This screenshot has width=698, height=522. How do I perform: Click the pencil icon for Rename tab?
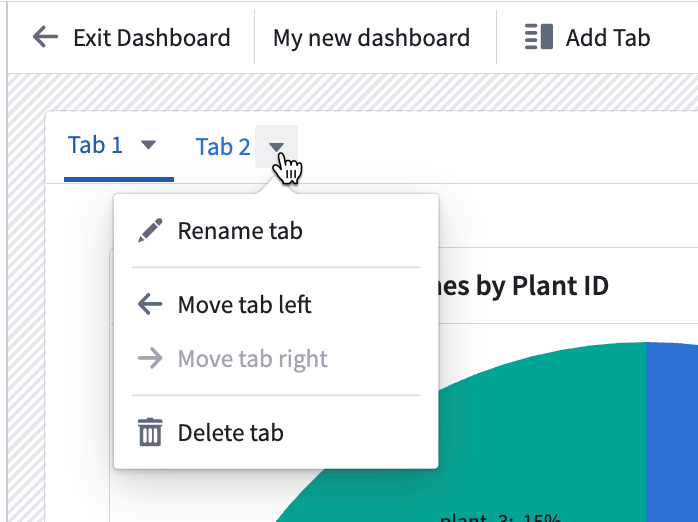150,231
